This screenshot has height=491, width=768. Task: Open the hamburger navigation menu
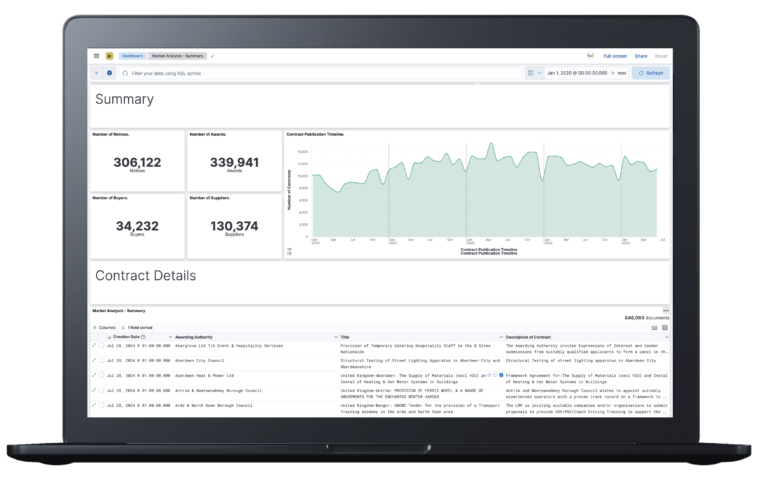coord(97,56)
